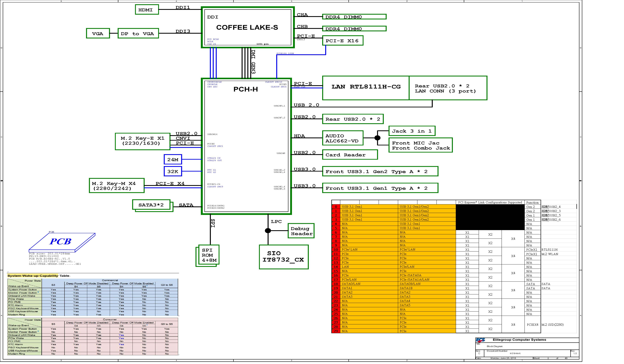This screenshot has width=624, height=364.
Task: Click the PCIEX4 function cell
Action: 532,324
